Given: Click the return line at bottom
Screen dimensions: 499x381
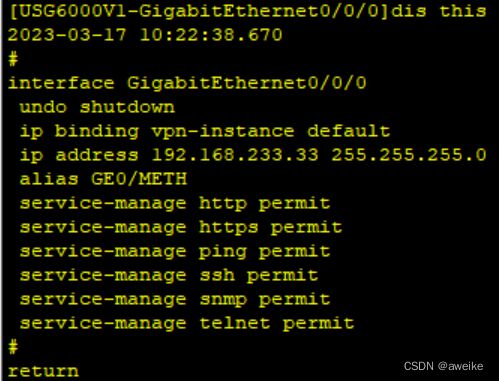Looking at the screenshot, I should click(43, 371).
